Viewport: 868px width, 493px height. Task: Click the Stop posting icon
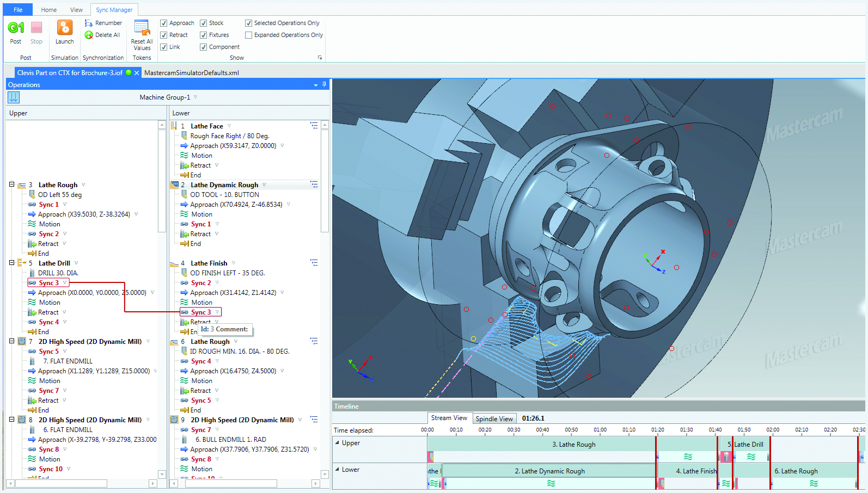pyautogui.click(x=36, y=28)
